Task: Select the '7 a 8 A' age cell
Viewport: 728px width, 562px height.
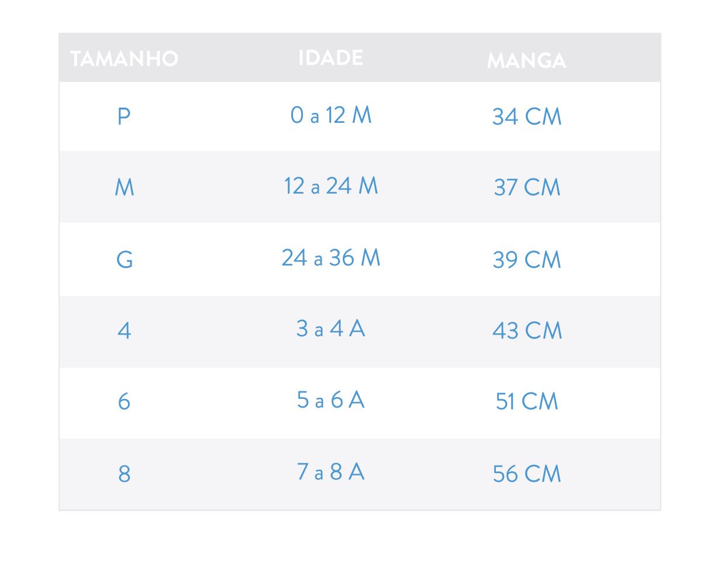Action: tap(331, 471)
